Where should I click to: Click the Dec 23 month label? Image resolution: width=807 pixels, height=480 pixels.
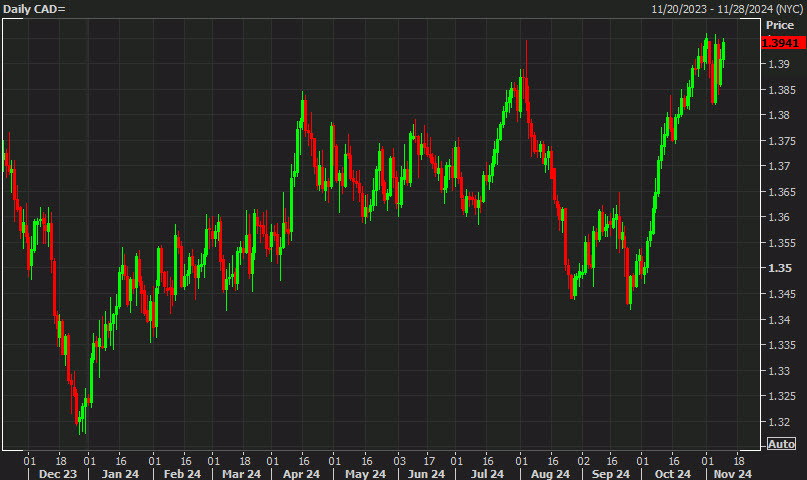58,474
